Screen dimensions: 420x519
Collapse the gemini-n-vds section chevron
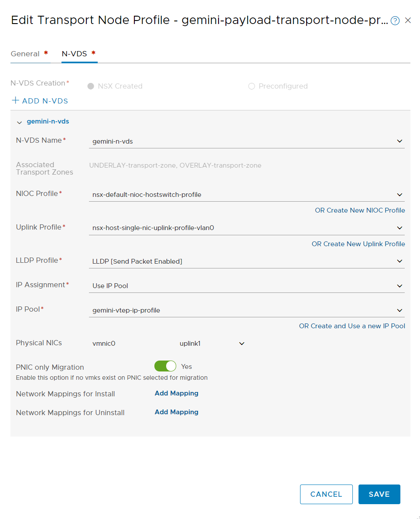(x=19, y=122)
